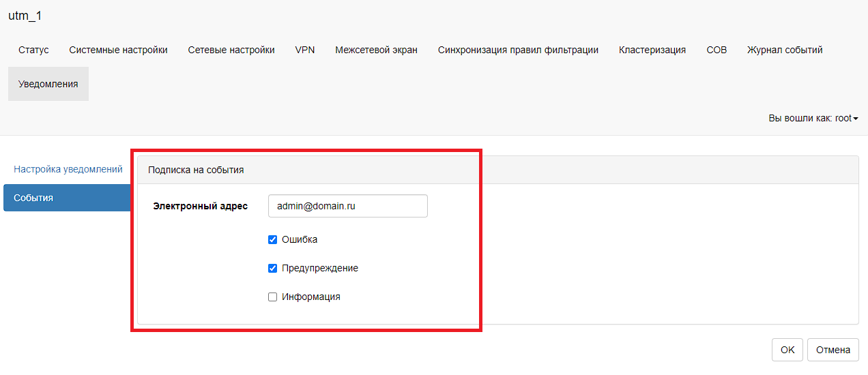The width and height of the screenshot is (868, 375).
Task: Click the Отмена button
Action: click(x=833, y=350)
